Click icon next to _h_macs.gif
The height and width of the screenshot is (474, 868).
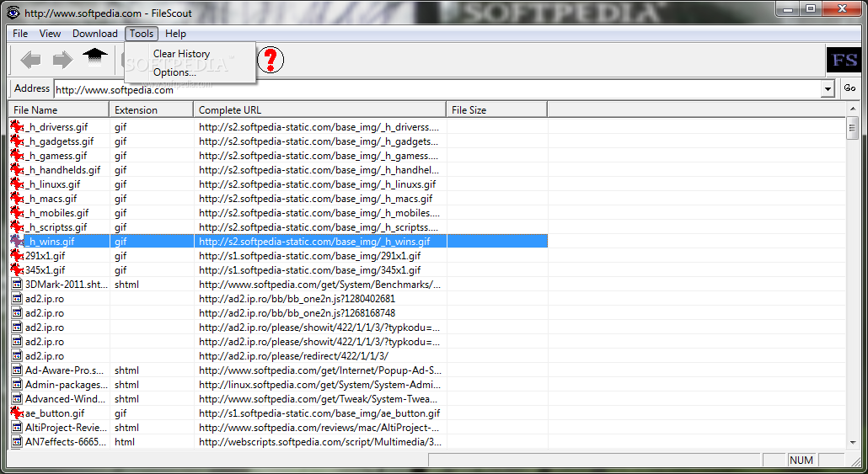(17, 199)
